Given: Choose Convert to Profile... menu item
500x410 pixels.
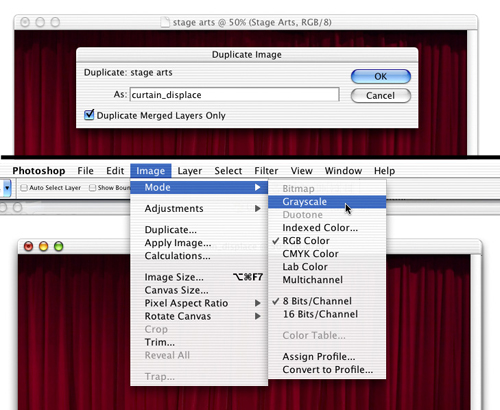Looking at the screenshot, I should pyautogui.click(x=327, y=370).
